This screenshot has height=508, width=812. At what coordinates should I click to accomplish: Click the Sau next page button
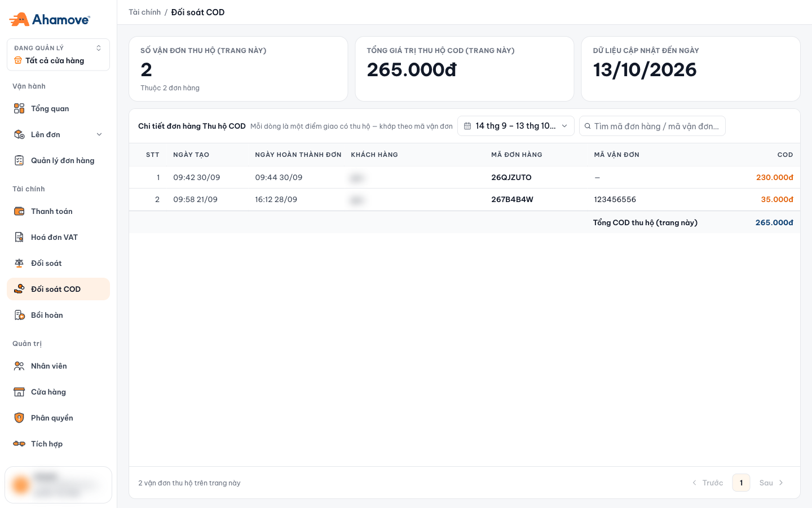click(x=771, y=483)
